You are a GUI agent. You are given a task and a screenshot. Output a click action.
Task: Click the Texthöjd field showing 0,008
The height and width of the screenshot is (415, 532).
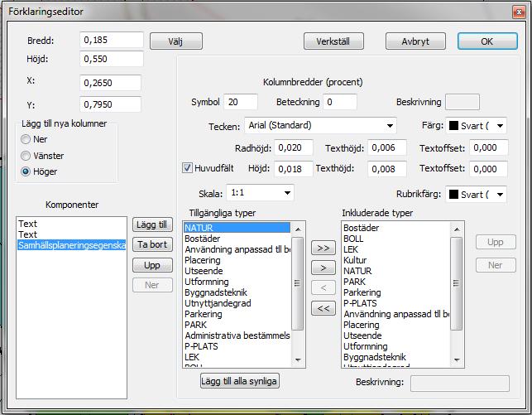click(386, 169)
